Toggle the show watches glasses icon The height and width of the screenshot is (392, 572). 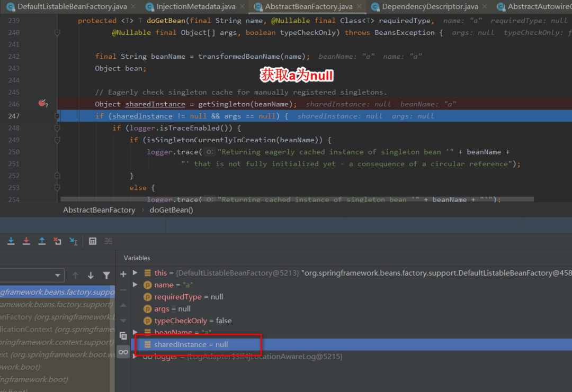pyautogui.click(x=123, y=352)
